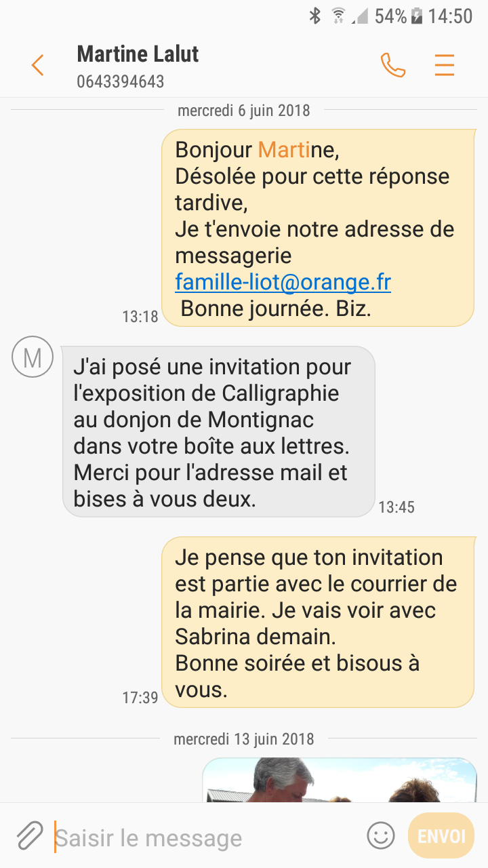Tap the Wi-Fi status bar icon
488x868 pixels.
coord(338,16)
